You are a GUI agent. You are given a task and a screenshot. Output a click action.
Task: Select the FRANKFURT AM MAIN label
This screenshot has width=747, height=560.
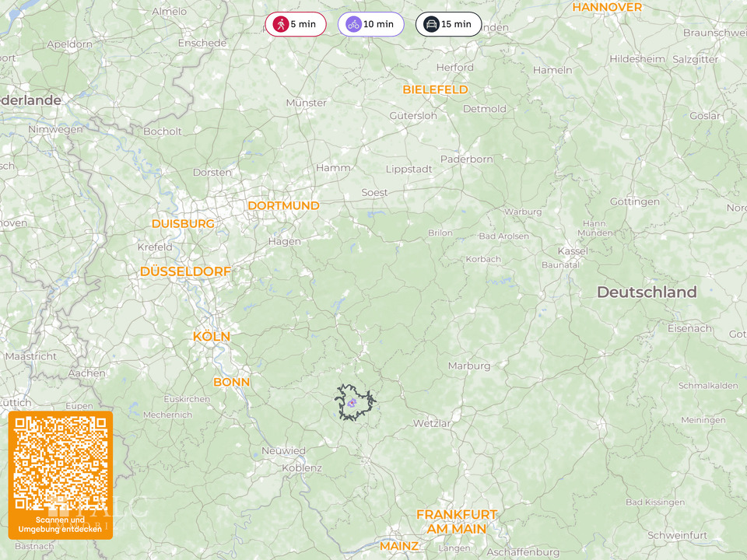click(x=457, y=521)
